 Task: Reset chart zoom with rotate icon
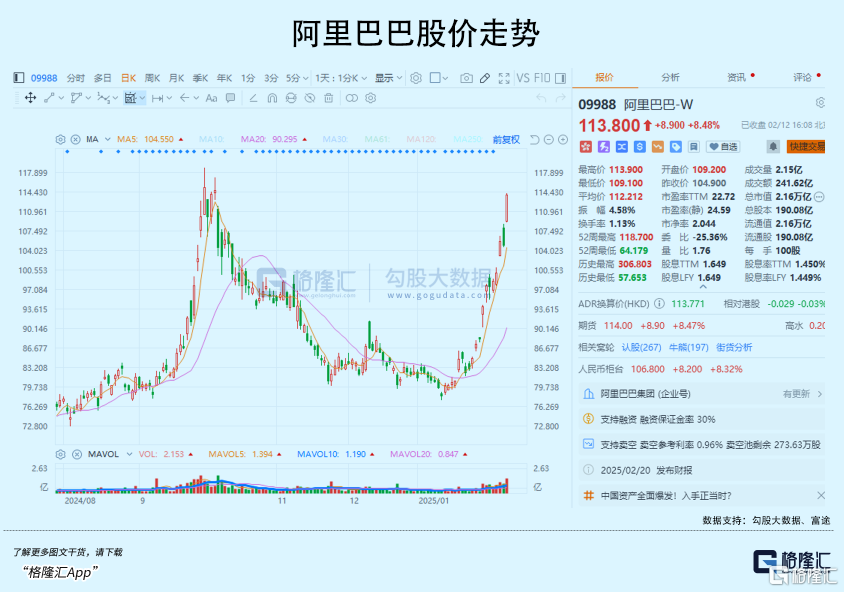tap(534, 140)
